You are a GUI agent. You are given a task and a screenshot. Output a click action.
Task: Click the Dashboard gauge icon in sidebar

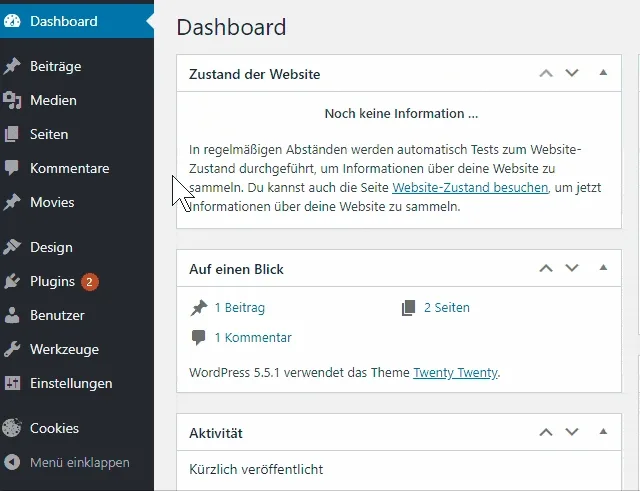pos(12,21)
